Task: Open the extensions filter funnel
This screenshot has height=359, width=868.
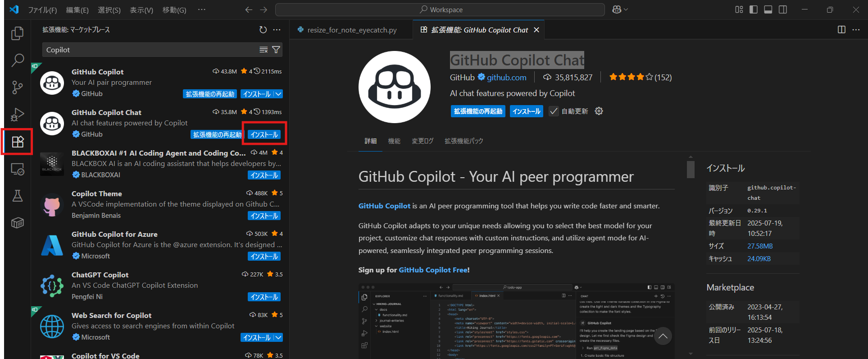Action: coord(276,50)
